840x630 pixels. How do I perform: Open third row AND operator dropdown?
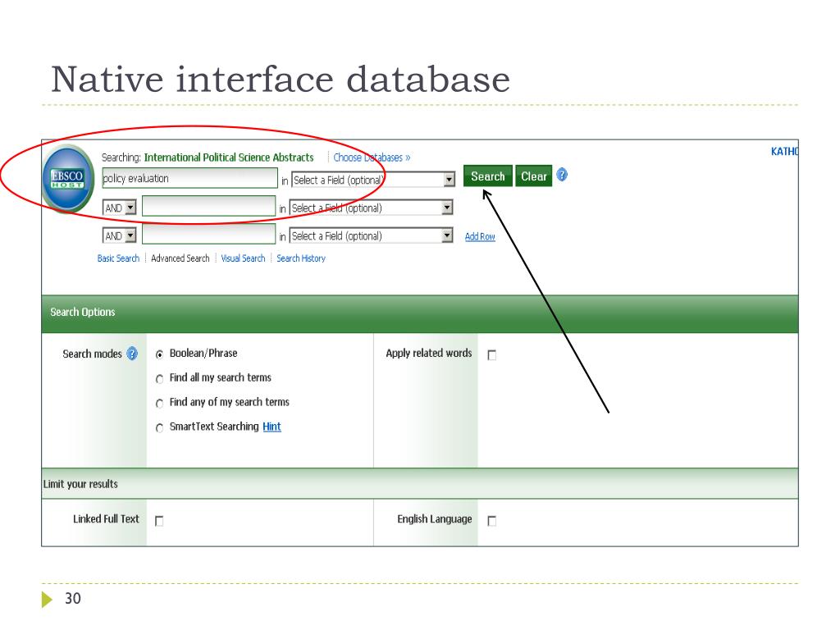[x=120, y=235]
